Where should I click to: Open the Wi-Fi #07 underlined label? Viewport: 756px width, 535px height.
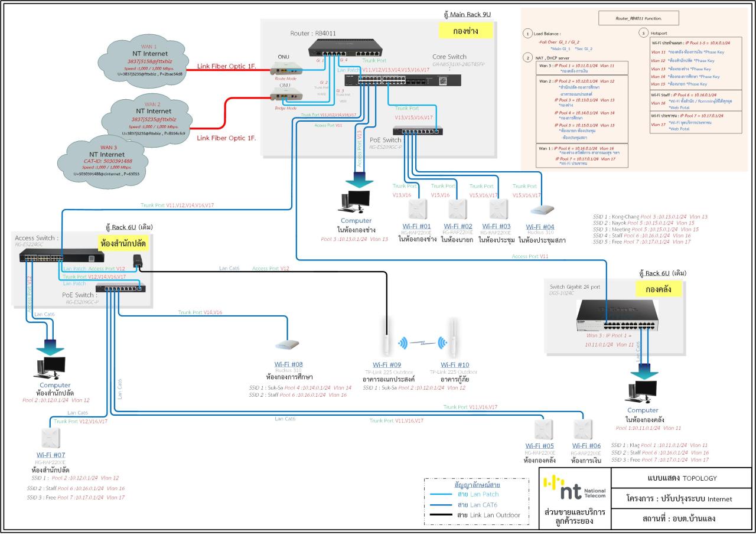(x=51, y=455)
